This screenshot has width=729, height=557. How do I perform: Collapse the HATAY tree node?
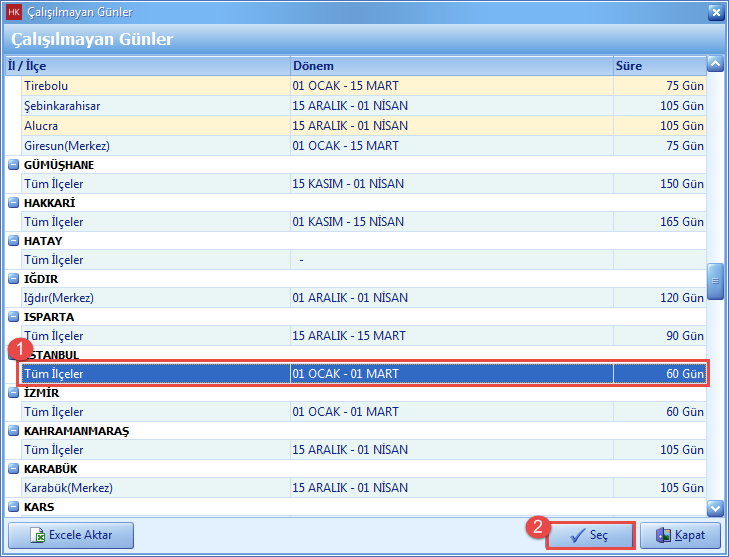tap(14, 241)
